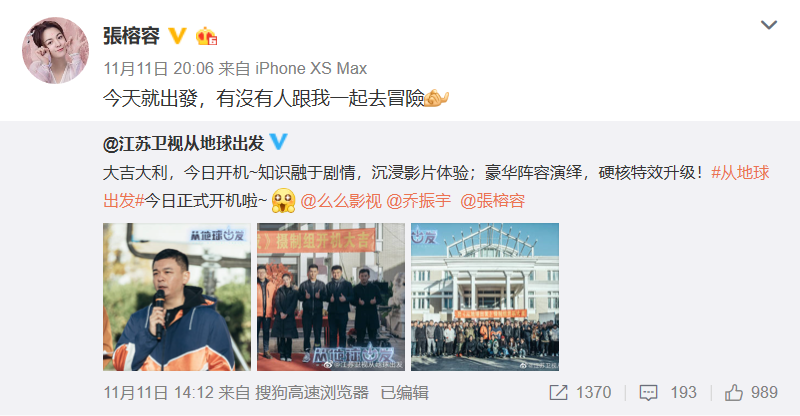Click the iPhone XS Max source link
Viewport: 800px width, 416px height.
(x=311, y=68)
